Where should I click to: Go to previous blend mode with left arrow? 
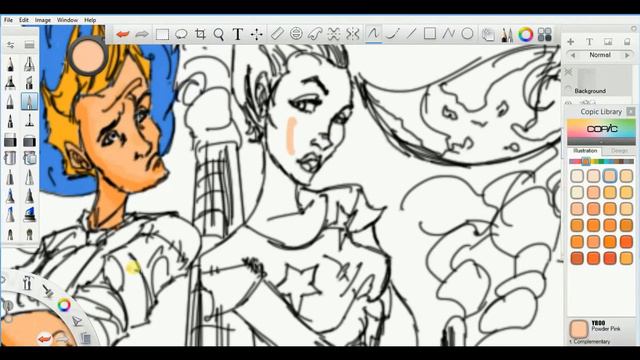(573, 55)
